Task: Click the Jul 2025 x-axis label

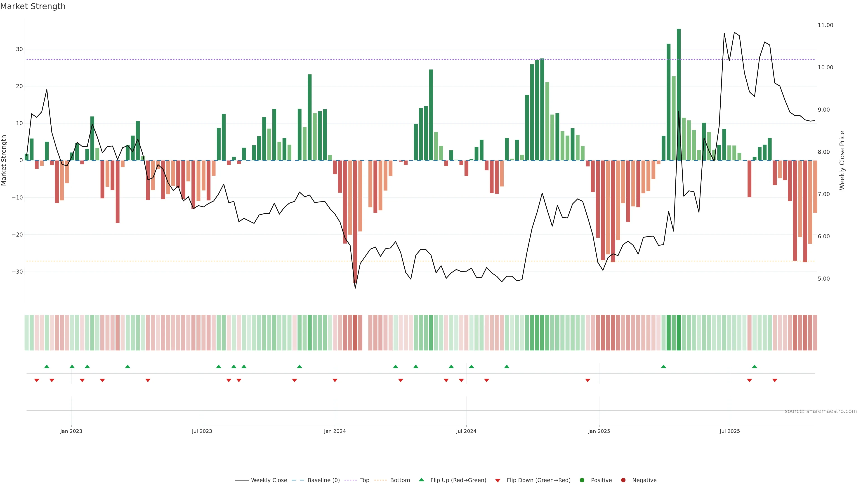Action: 729,431
